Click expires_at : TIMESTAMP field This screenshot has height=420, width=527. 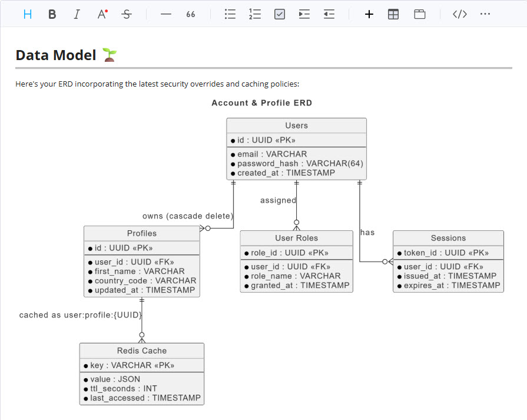449,286
